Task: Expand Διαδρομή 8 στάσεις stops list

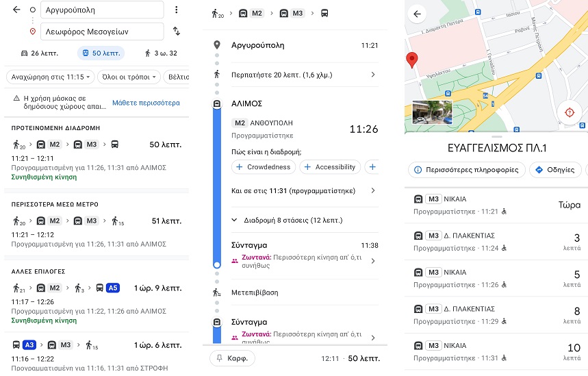Action: tap(304, 221)
